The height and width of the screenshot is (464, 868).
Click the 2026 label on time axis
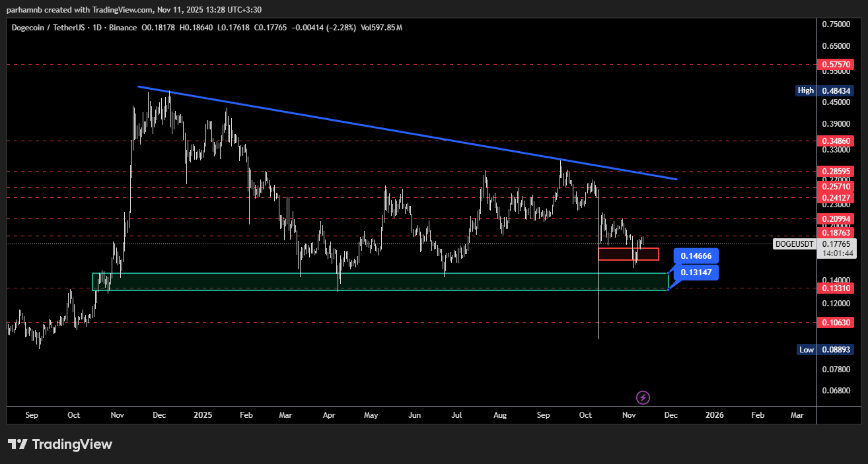click(x=714, y=415)
